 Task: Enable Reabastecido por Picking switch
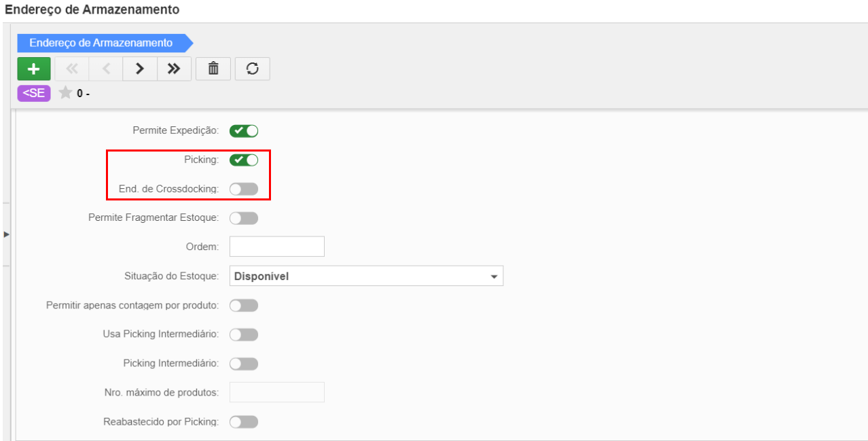(244, 422)
